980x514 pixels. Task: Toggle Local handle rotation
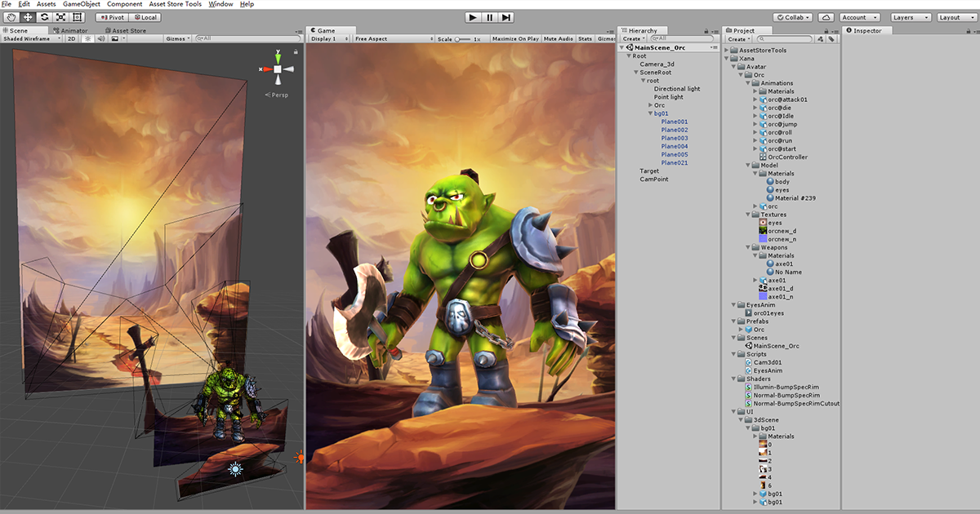145,17
